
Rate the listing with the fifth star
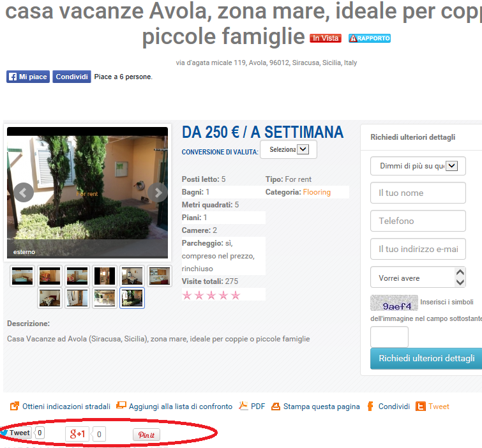coord(236,295)
